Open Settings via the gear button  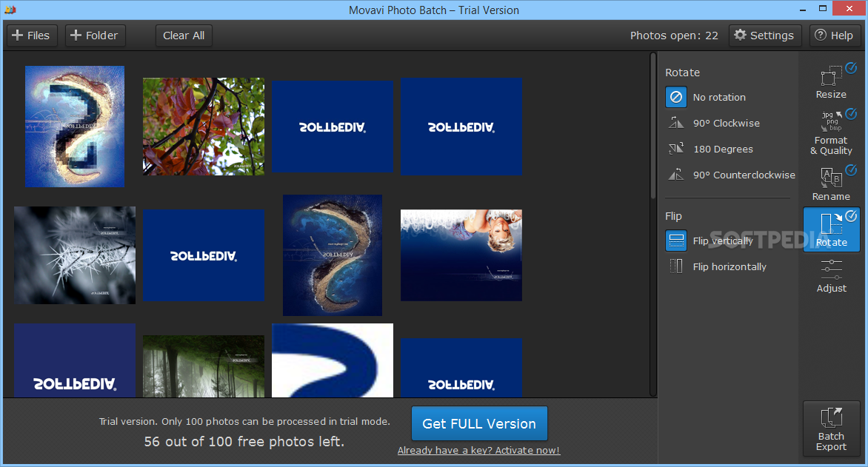764,36
